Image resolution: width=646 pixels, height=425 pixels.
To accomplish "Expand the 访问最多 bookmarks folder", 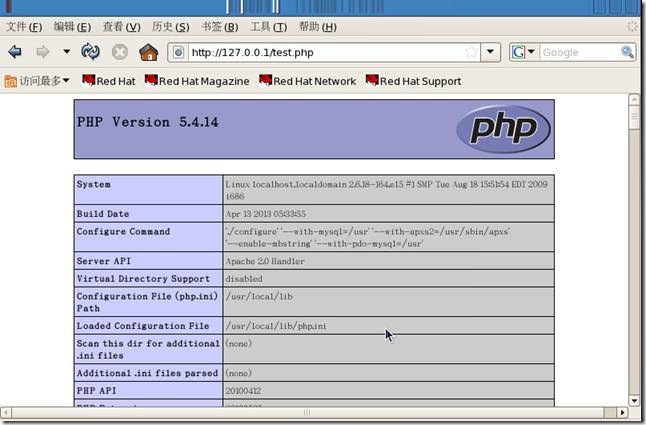I will coord(37,81).
